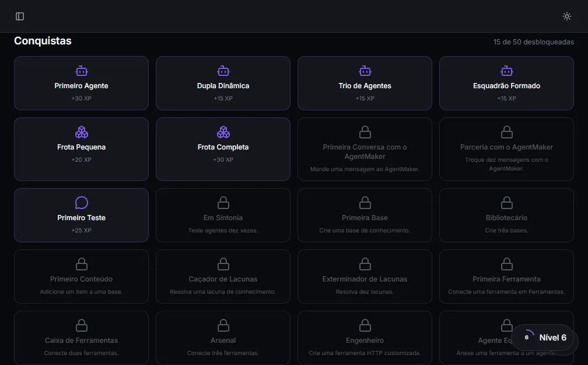Select the Trio de Agentes achievement title
588x365 pixels.
coord(365,86)
